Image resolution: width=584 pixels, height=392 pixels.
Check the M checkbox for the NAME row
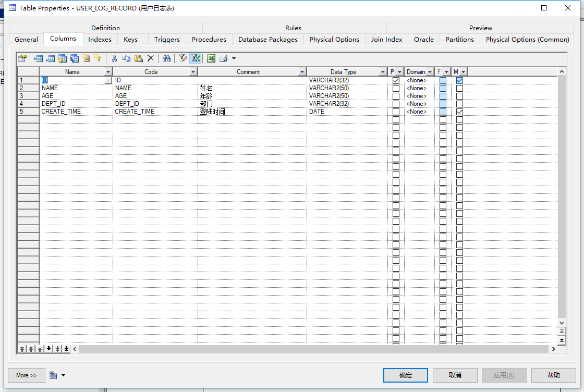tap(459, 88)
